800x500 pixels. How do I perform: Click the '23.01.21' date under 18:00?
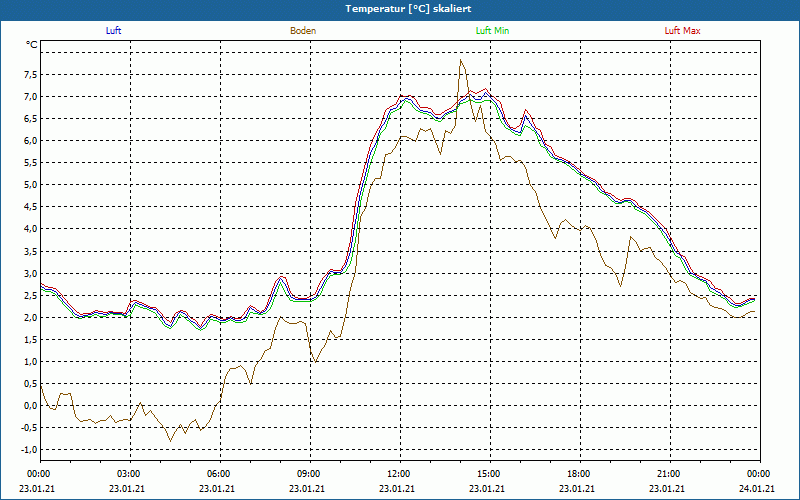[x=577, y=489]
